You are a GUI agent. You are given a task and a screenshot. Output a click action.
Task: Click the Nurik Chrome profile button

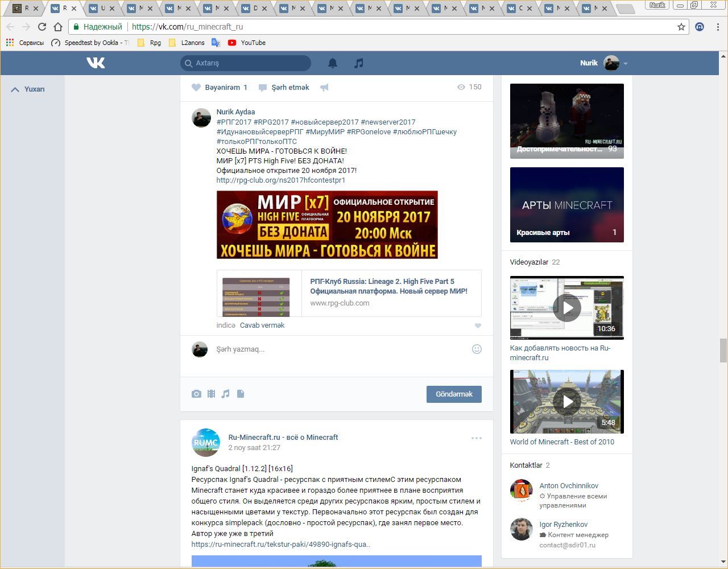(657, 5)
